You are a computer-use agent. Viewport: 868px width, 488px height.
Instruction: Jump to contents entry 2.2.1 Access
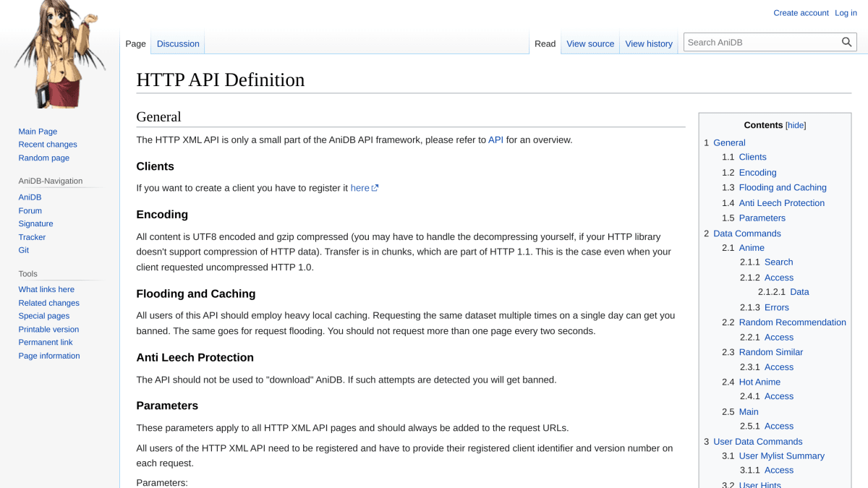(x=767, y=337)
